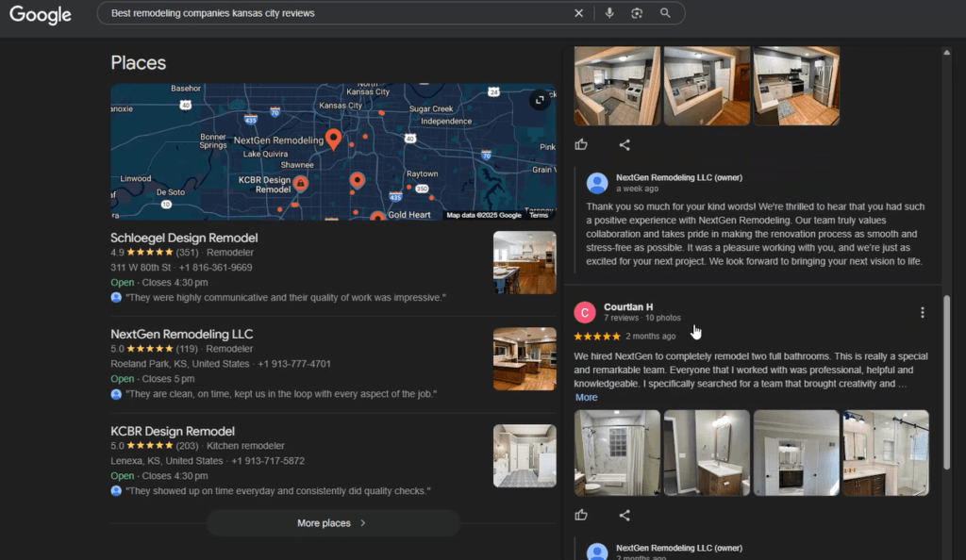Screen dimensions: 966x560
Task: Open the options menu on Courtlan H's review
Action: pos(923,311)
